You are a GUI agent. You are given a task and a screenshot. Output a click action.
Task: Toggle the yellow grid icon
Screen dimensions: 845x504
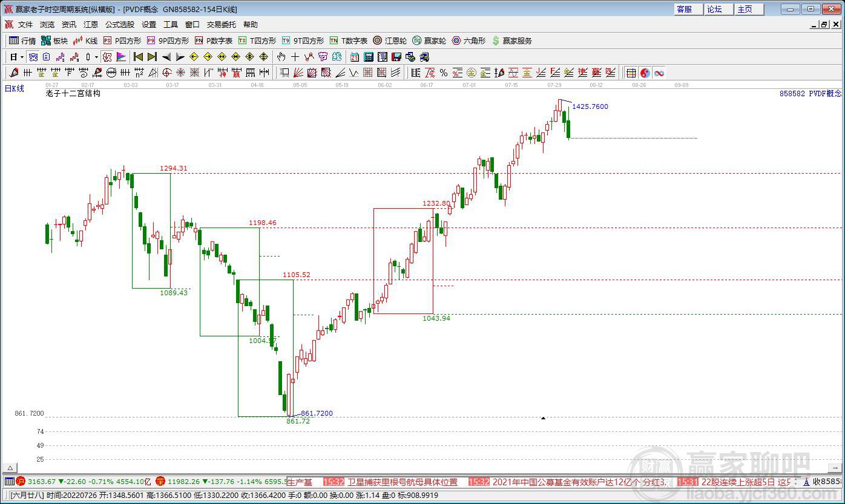point(631,73)
